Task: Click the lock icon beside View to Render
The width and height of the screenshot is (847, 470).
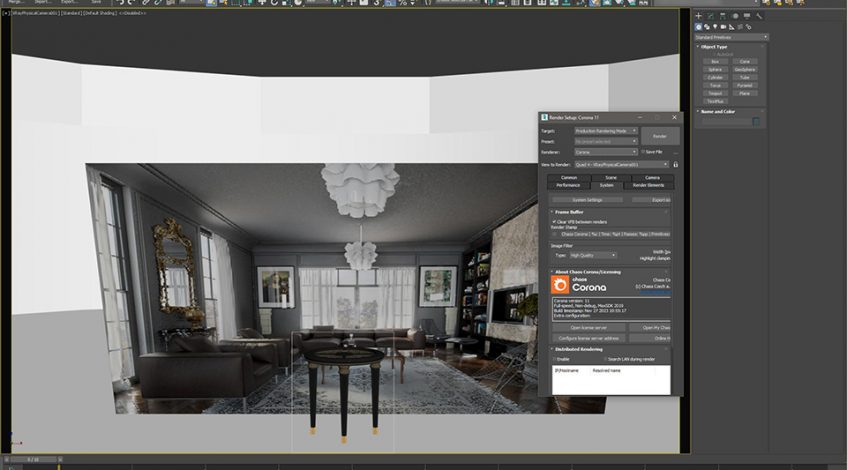Action: pos(676,164)
